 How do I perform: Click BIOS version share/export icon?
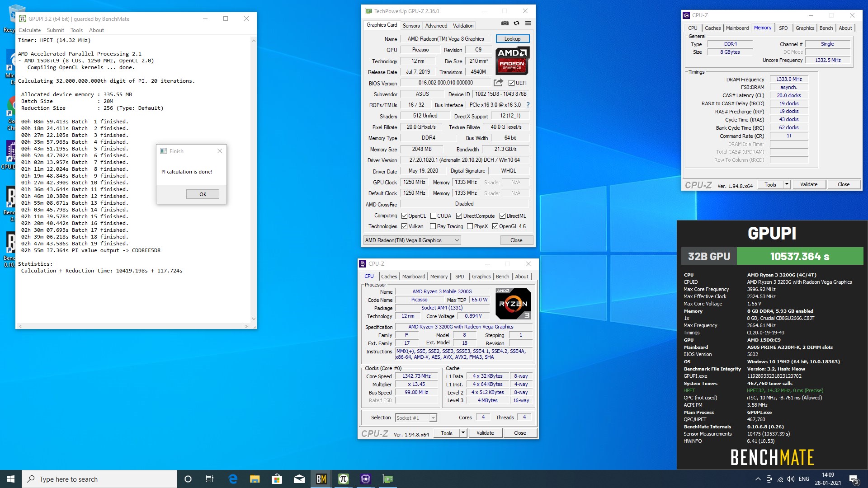click(498, 83)
